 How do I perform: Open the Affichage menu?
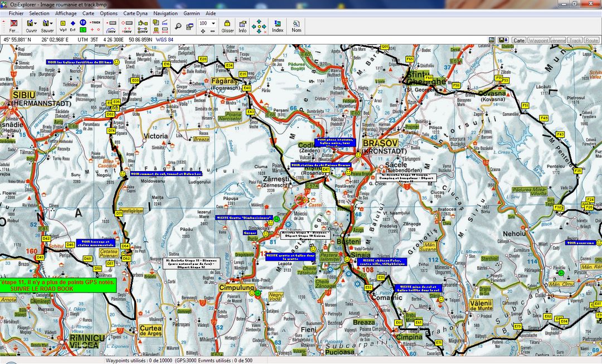[x=66, y=13]
